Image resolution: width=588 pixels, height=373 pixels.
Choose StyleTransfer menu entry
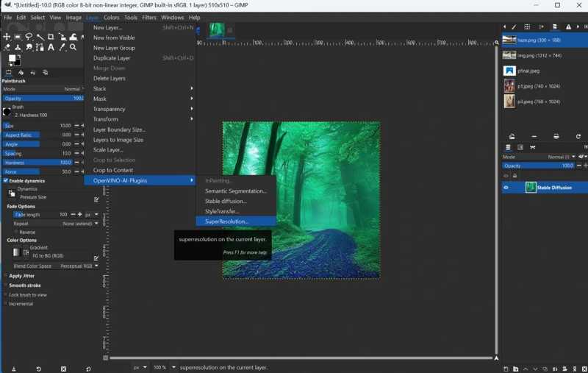coord(236,211)
